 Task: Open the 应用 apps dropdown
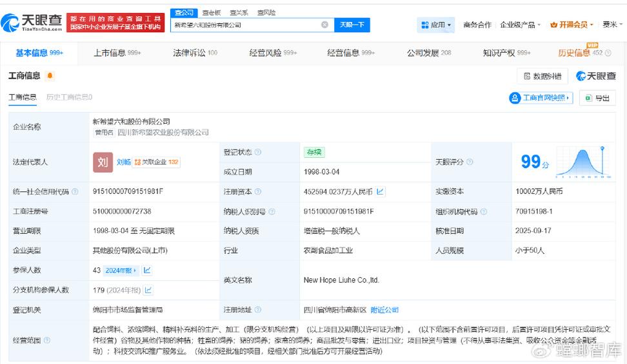[x=436, y=24]
